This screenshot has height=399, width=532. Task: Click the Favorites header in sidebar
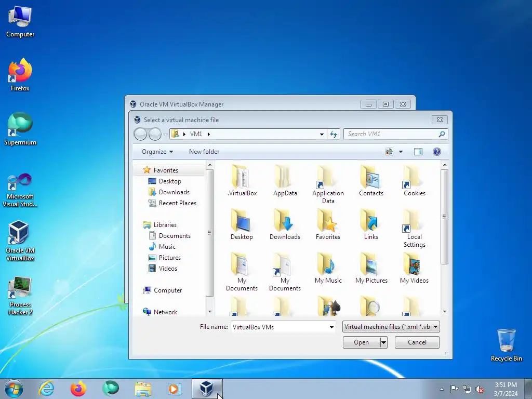click(166, 170)
